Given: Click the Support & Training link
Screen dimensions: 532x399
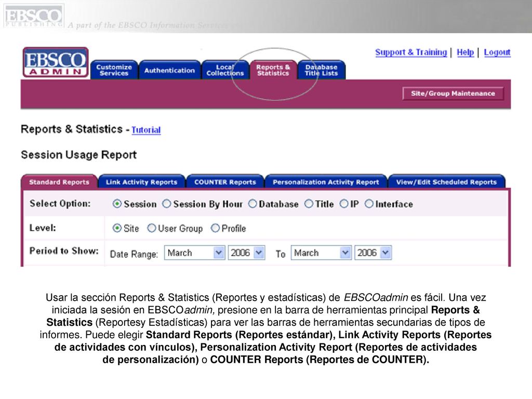Looking at the screenshot, I should click(x=411, y=52).
